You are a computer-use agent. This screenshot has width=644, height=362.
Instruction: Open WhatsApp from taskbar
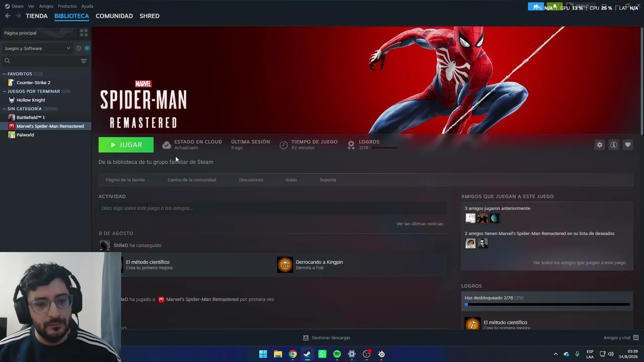(322, 354)
